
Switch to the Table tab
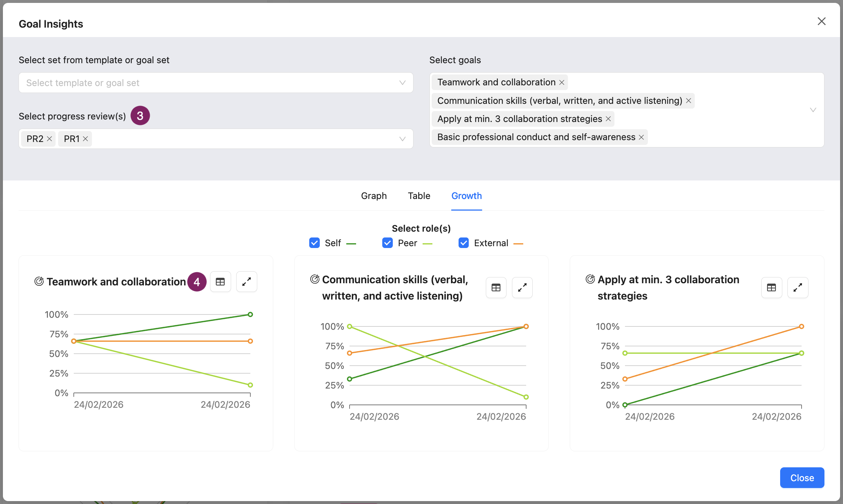(x=419, y=196)
